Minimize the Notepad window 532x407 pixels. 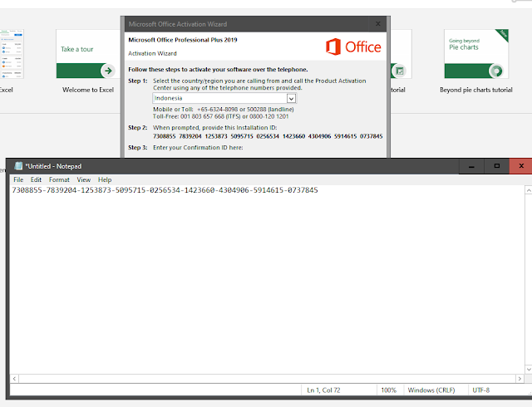click(x=471, y=166)
